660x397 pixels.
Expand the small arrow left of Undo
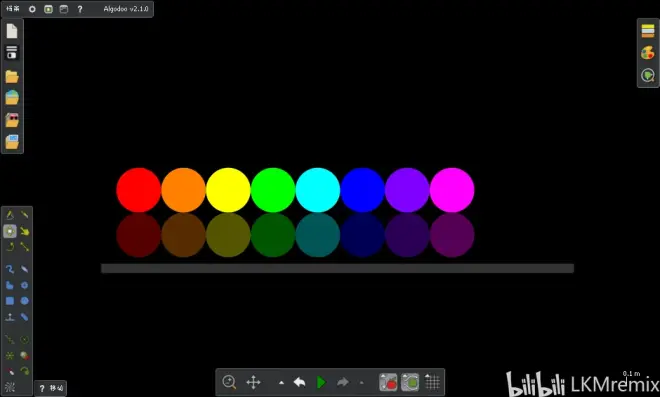click(x=281, y=383)
